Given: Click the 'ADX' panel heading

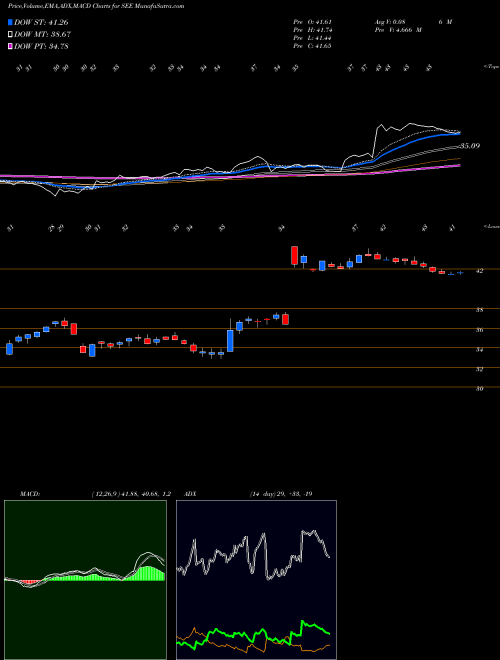Looking at the screenshot, I should tap(190, 494).
